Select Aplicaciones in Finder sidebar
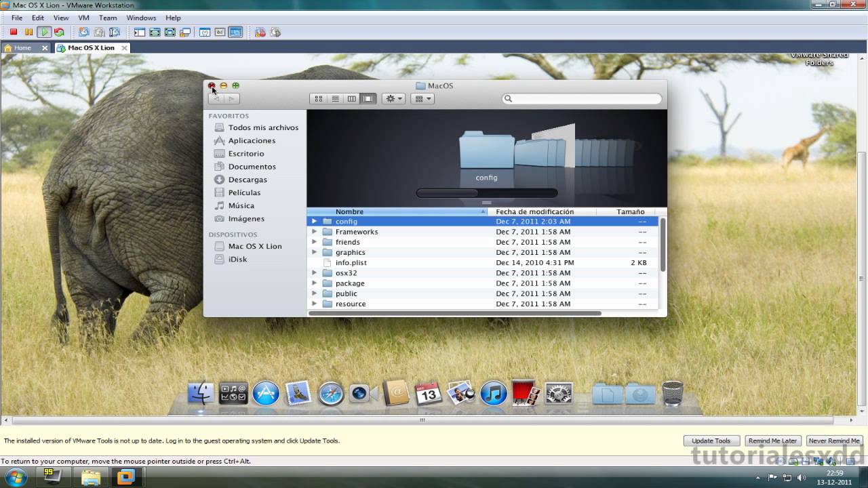 click(x=252, y=140)
